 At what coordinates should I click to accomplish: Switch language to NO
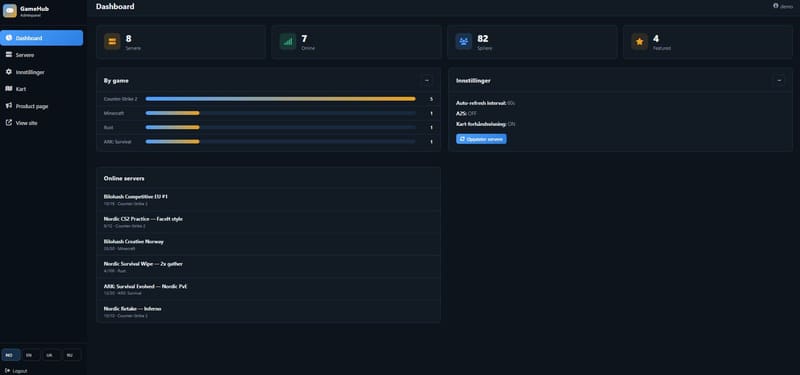tap(11, 355)
